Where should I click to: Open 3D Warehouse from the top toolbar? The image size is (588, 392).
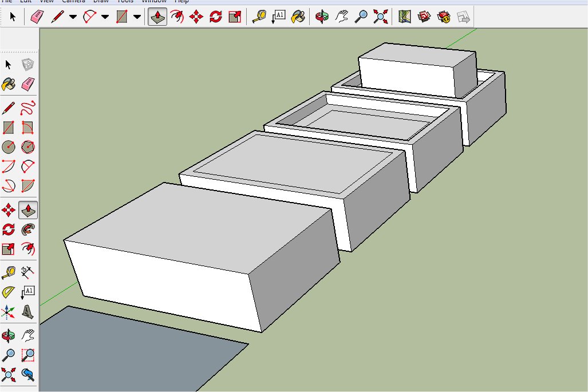tap(424, 17)
